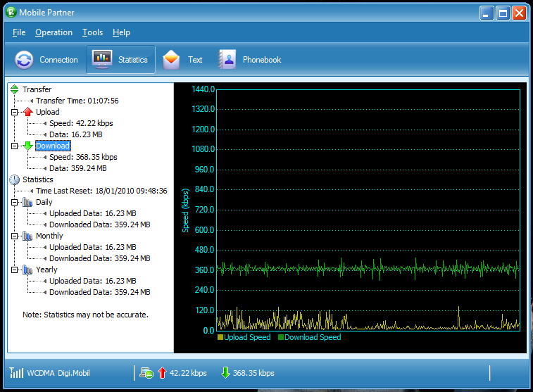The width and height of the screenshot is (533, 392).
Task: Click the status bar 368.35 kbps value
Action: (253, 373)
